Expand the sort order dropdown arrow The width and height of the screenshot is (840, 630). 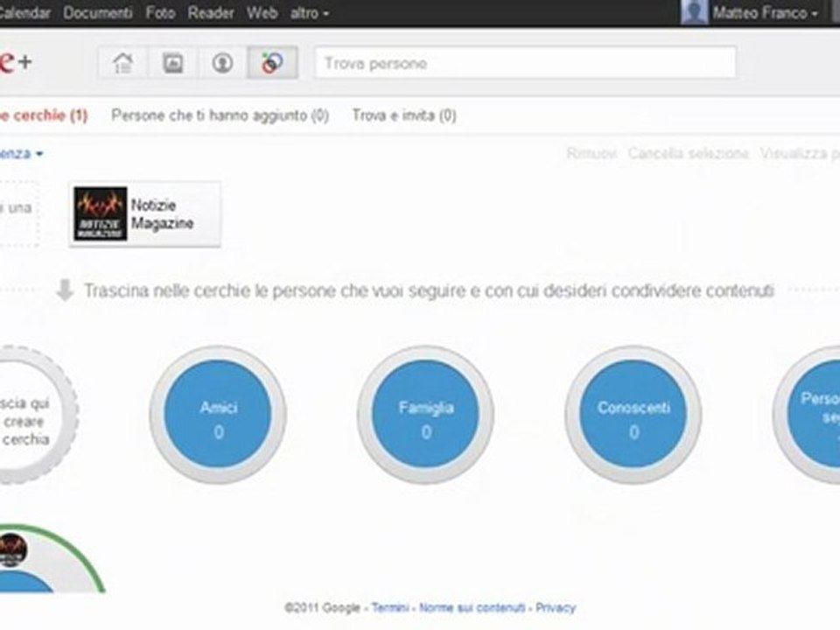tap(39, 154)
